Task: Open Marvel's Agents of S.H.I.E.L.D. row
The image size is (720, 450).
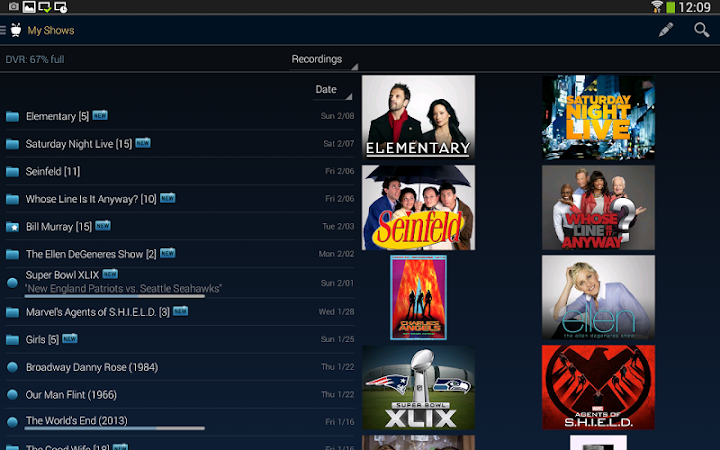Action: (180, 313)
